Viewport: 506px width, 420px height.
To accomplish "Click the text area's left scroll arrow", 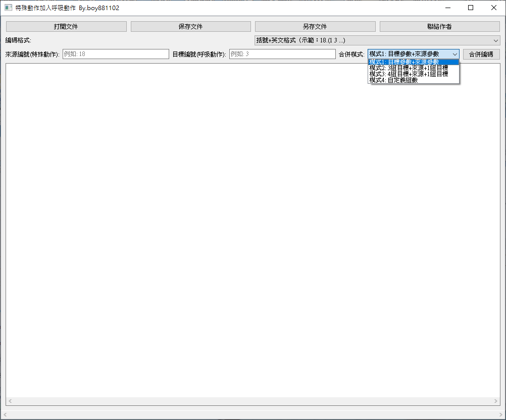I will (10, 401).
